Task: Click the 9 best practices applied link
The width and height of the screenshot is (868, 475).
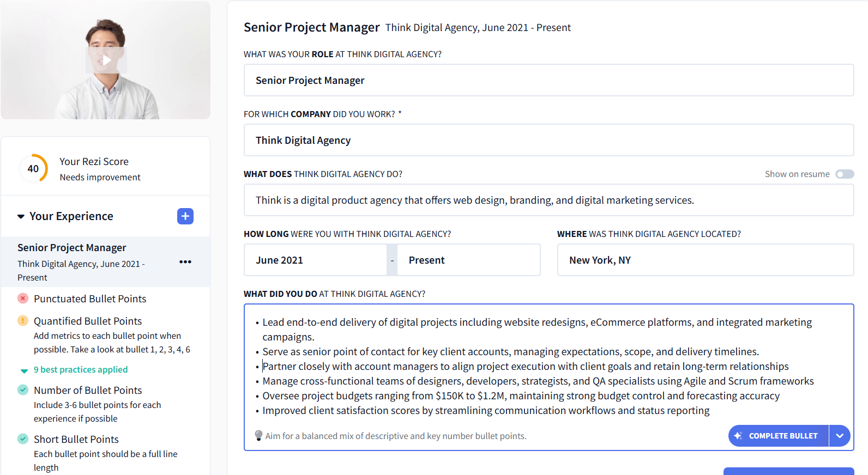Action: coord(80,369)
